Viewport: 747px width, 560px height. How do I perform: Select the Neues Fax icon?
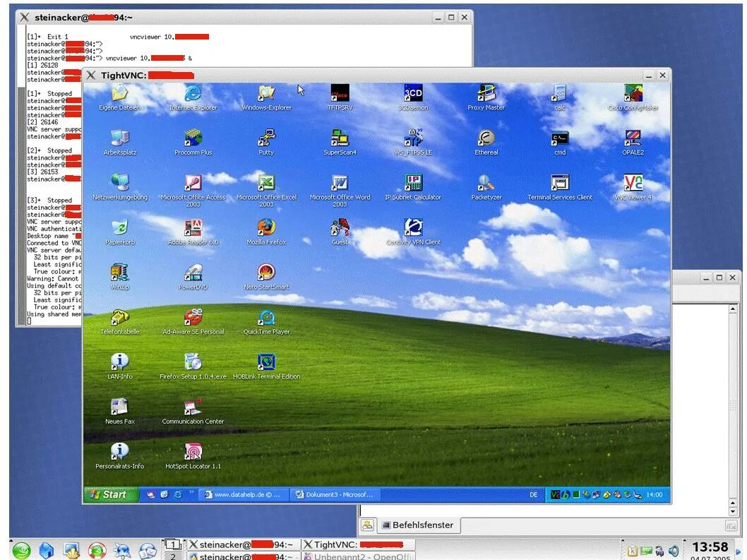point(119,407)
